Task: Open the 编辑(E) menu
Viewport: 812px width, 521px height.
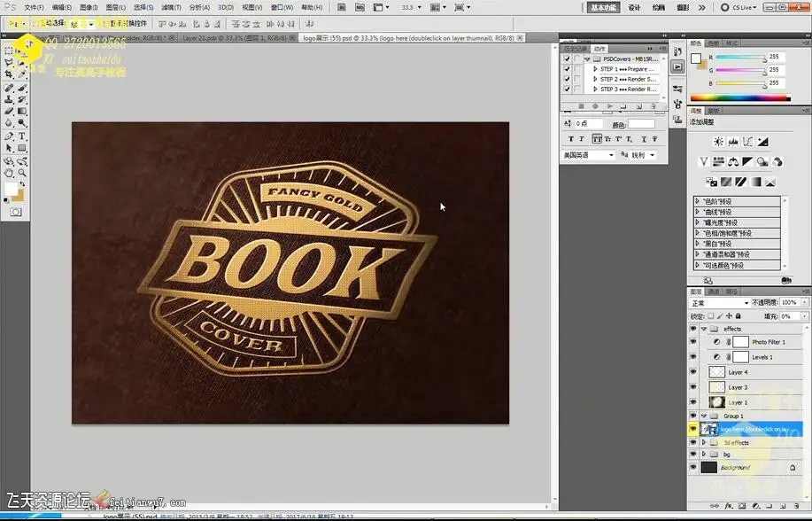Action: point(62,7)
